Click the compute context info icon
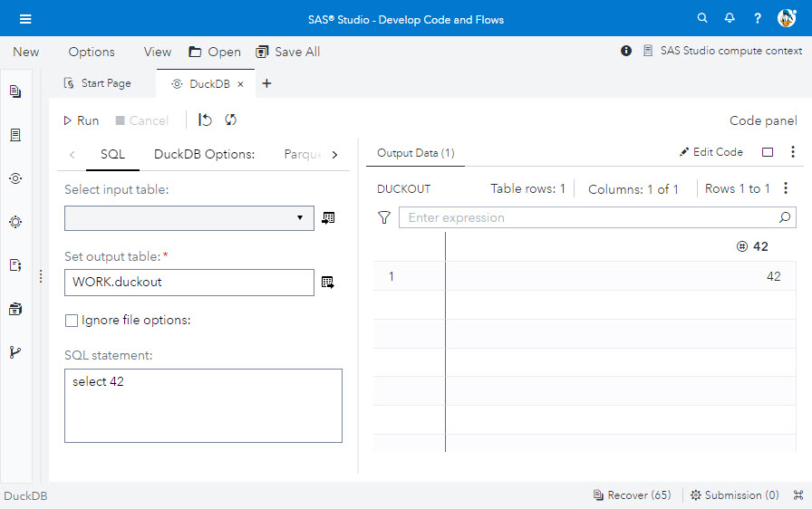This screenshot has height=509, width=812. 626,51
